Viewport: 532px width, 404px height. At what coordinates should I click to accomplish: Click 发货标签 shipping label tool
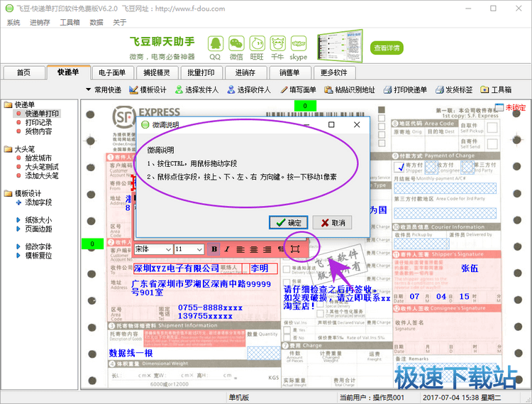coord(454,89)
